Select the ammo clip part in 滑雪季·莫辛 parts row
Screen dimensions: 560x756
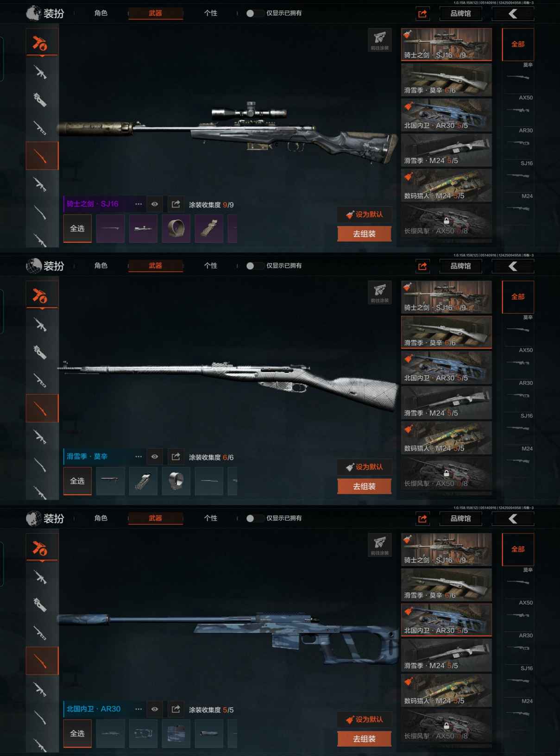(x=143, y=481)
